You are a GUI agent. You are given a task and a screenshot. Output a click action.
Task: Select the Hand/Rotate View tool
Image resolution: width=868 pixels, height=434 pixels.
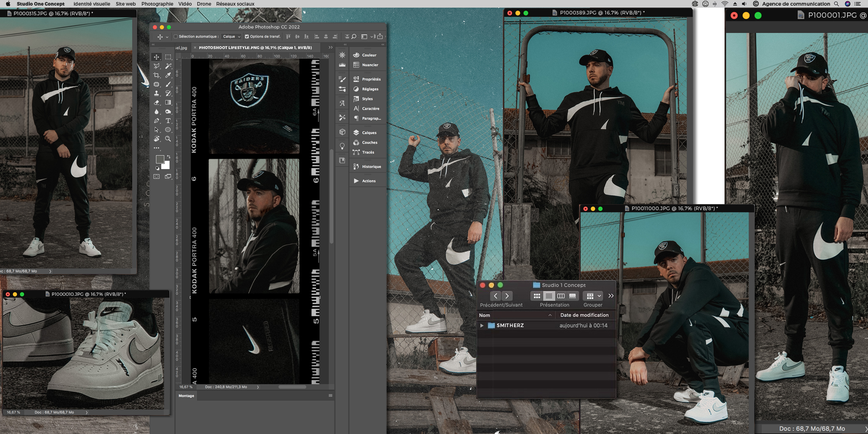tap(156, 139)
